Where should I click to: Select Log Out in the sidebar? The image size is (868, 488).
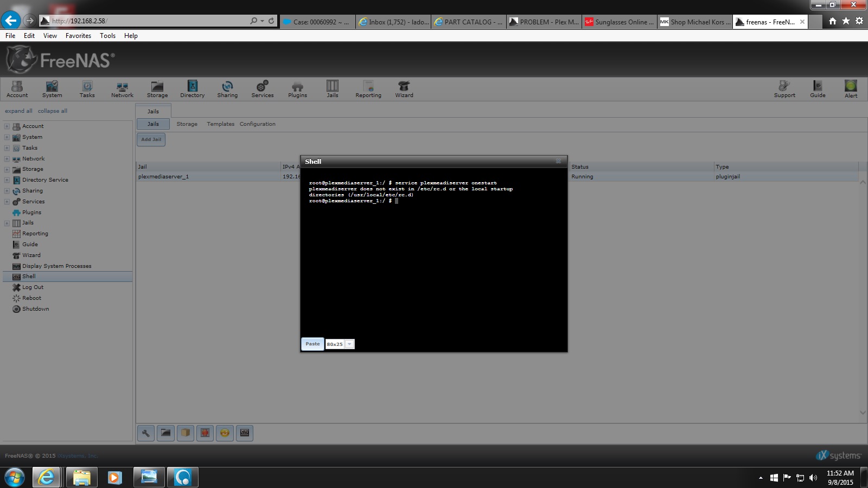pyautogui.click(x=33, y=287)
